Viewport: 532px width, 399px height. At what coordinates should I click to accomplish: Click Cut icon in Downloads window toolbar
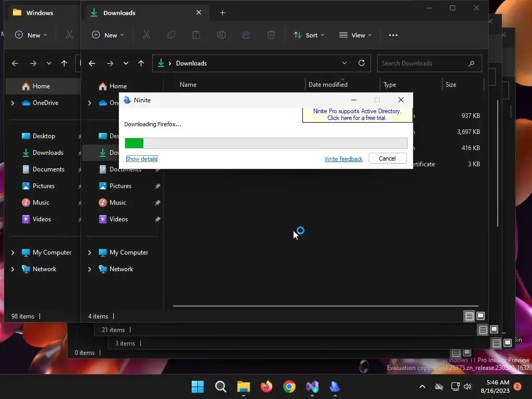point(146,35)
